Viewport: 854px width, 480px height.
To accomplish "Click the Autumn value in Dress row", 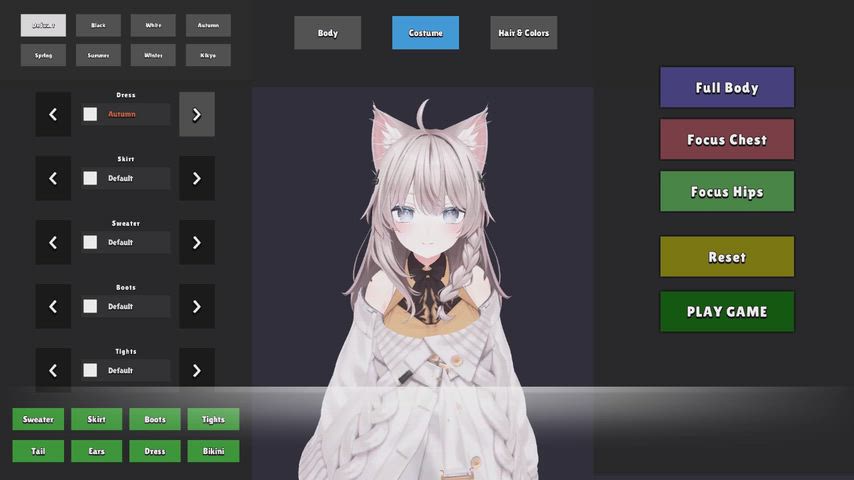I will click(x=121, y=114).
